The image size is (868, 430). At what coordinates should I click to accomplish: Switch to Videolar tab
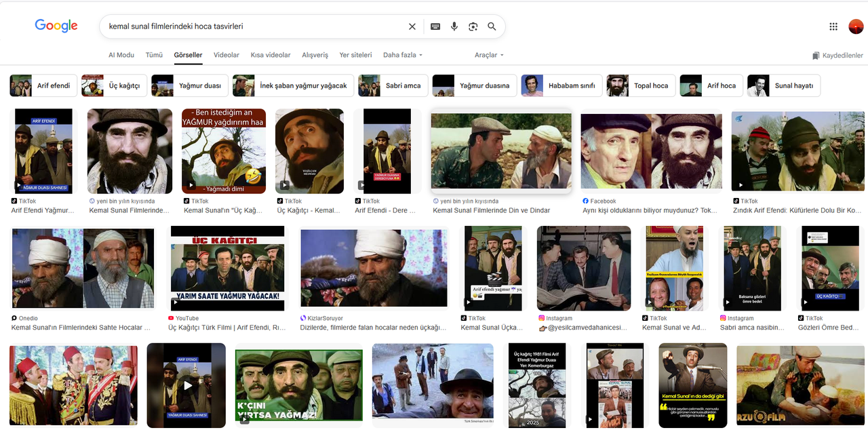click(226, 55)
